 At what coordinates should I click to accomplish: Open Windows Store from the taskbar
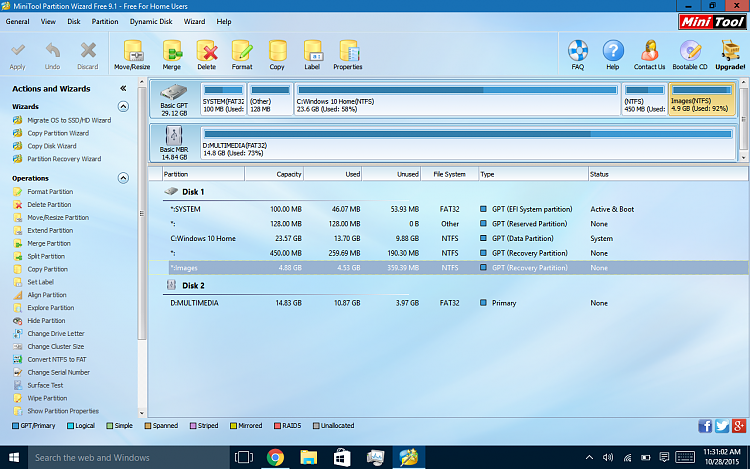(x=342, y=458)
